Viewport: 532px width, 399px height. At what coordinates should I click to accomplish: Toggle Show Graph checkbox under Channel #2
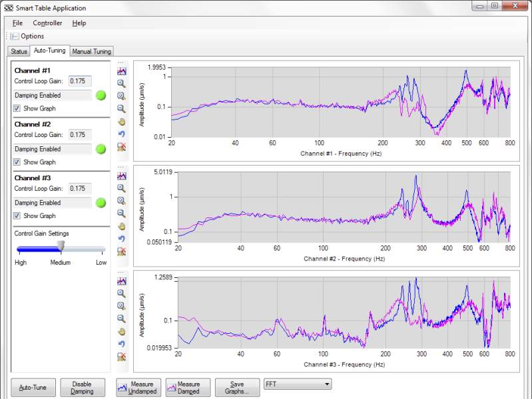(17, 162)
